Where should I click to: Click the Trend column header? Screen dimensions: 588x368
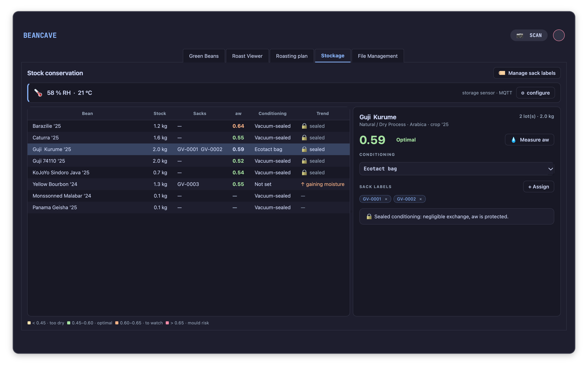point(323,113)
